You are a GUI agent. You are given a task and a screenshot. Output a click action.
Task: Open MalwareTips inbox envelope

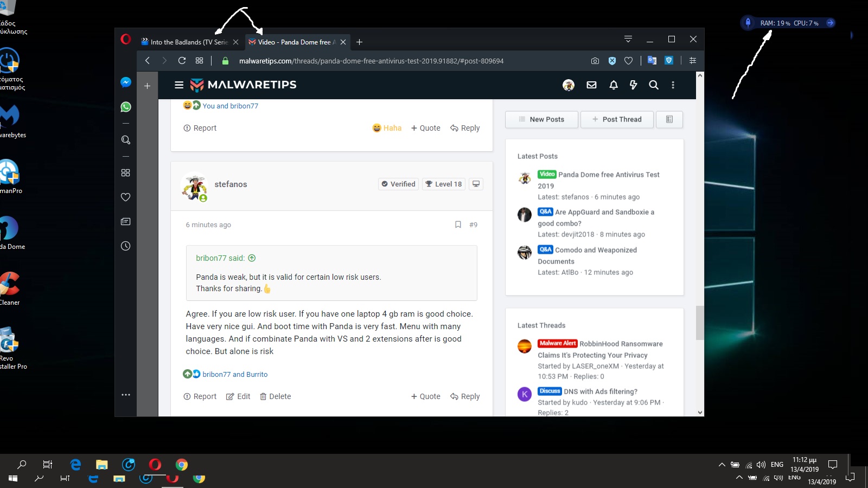(592, 85)
